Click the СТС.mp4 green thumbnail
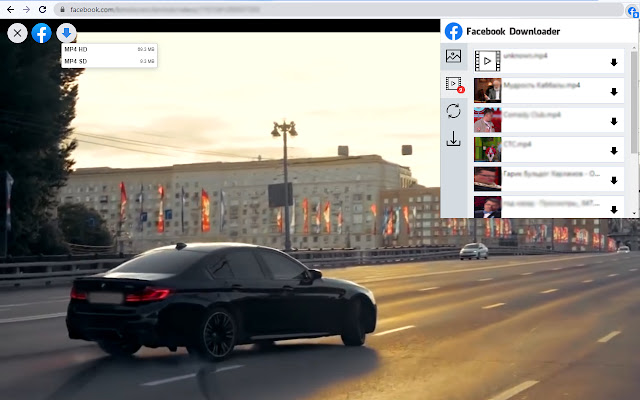 (487, 150)
